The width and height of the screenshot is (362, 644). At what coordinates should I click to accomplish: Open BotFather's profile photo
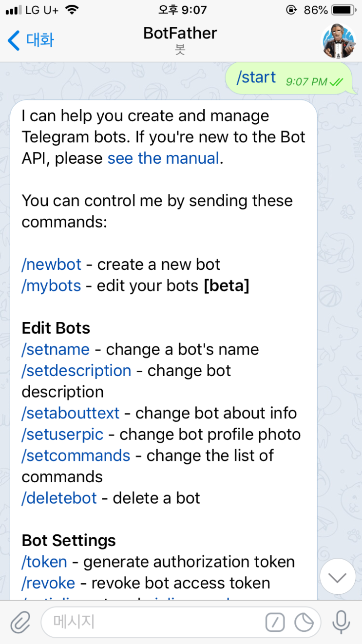click(x=338, y=41)
